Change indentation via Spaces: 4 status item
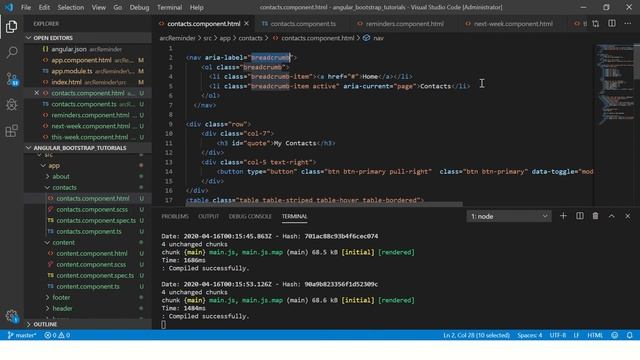The width and height of the screenshot is (640, 360). click(529, 335)
